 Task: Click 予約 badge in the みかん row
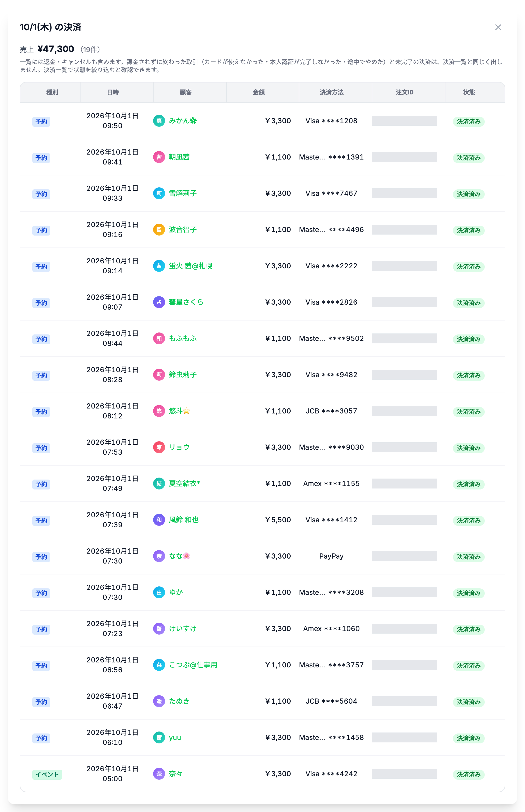(41, 122)
